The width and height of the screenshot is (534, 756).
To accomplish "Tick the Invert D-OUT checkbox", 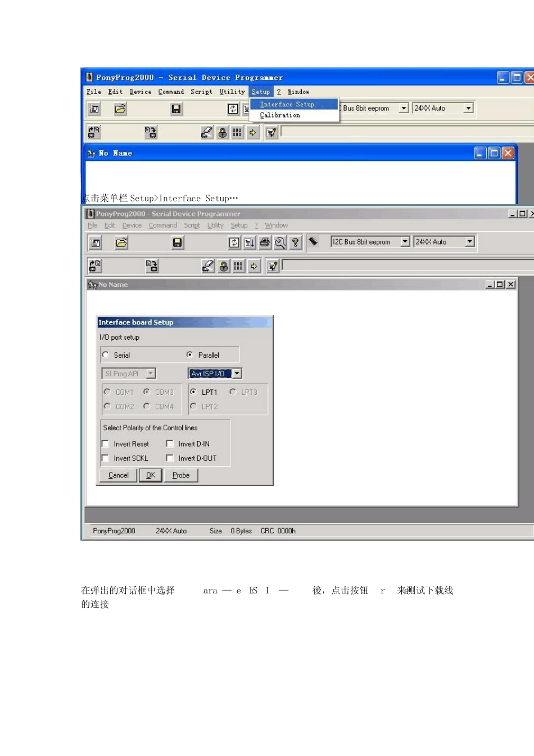I will tap(170, 458).
